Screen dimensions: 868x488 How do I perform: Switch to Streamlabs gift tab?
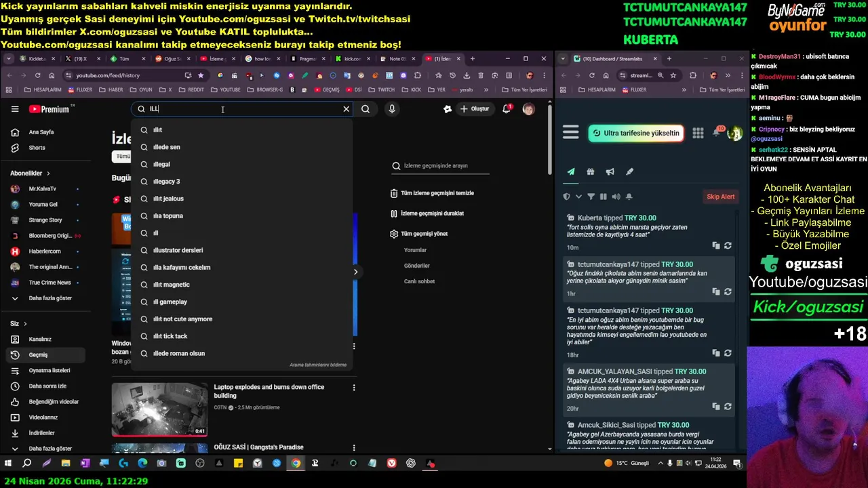point(591,172)
